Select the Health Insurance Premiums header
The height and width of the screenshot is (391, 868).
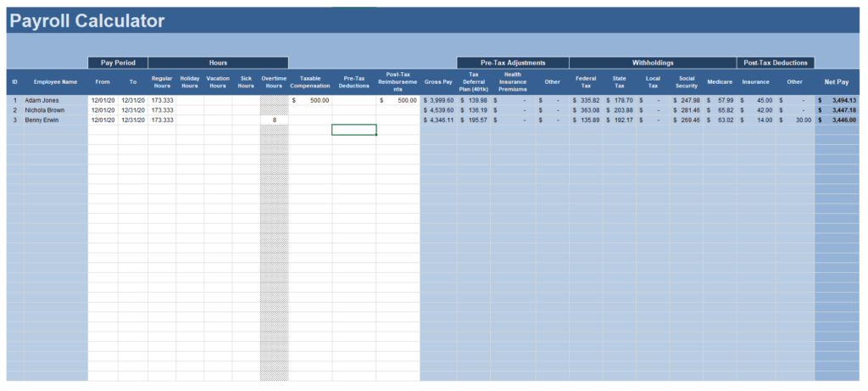[513, 82]
